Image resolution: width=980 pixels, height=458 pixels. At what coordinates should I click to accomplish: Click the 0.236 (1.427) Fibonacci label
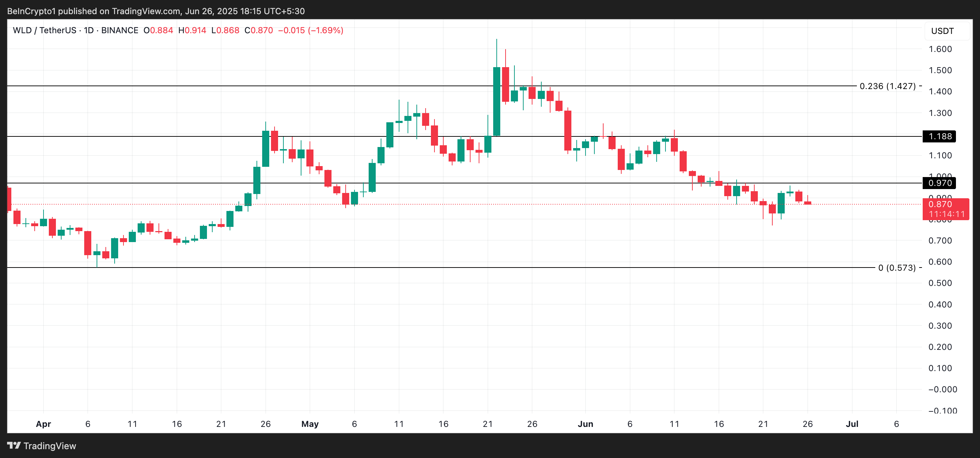coord(887,86)
